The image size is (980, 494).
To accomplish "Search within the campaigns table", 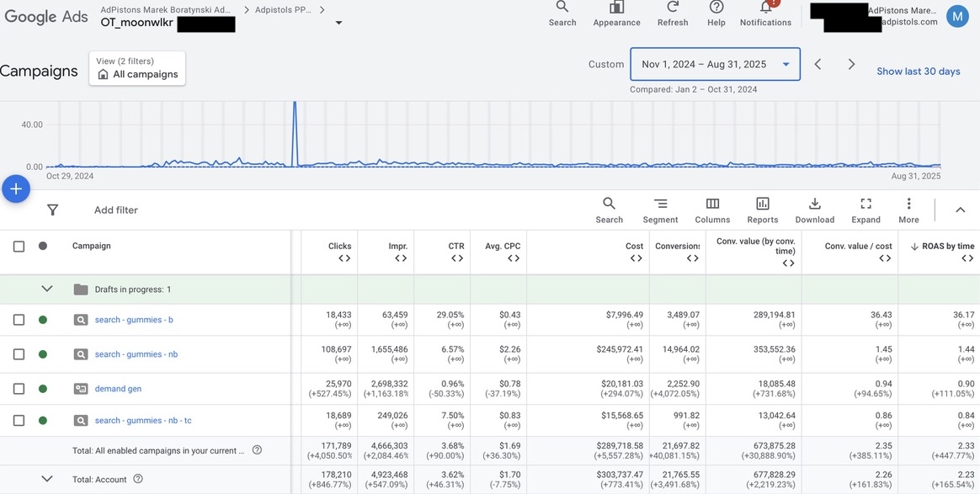I will pyautogui.click(x=609, y=210).
